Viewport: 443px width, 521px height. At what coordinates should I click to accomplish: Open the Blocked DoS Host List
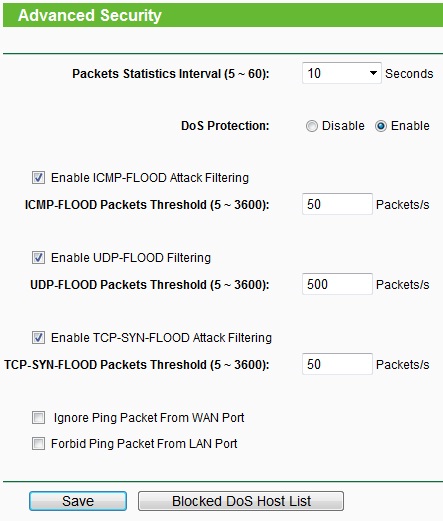pyautogui.click(x=241, y=501)
